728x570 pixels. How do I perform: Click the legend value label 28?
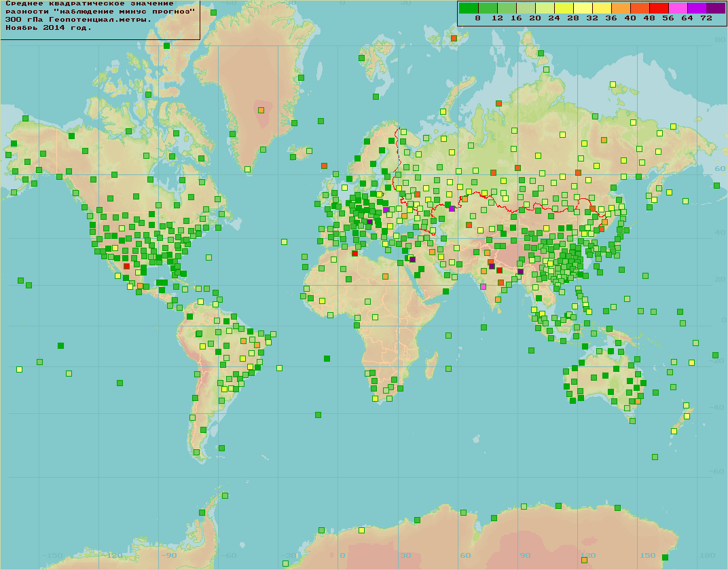[573, 18]
